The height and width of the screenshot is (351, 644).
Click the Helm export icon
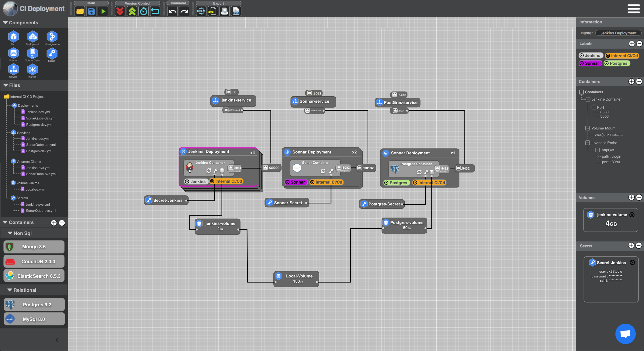click(201, 12)
